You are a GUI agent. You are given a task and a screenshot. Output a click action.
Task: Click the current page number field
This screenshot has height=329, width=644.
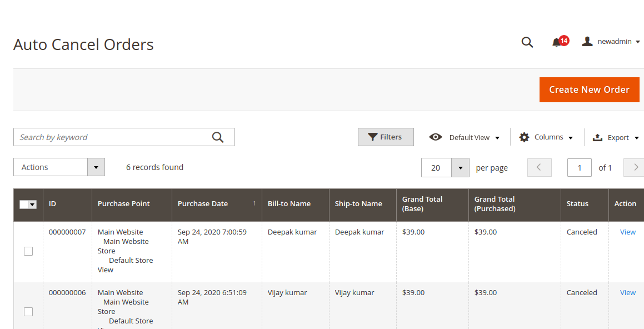579,168
